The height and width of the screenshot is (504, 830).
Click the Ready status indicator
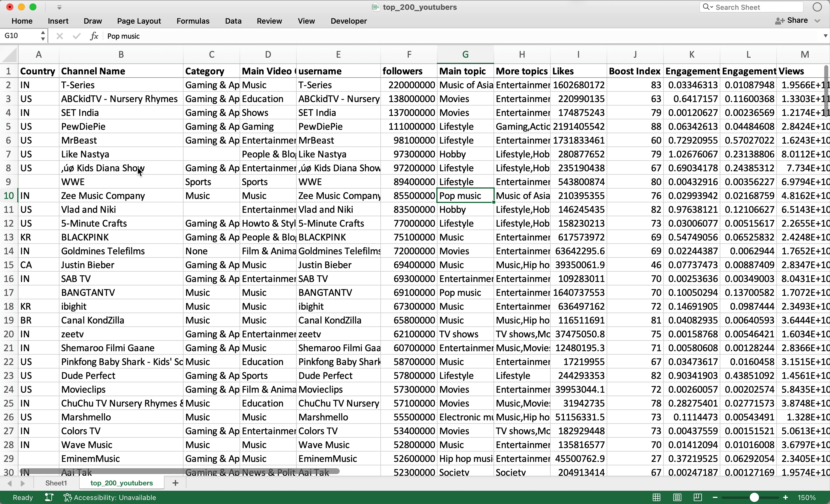pyautogui.click(x=23, y=497)
